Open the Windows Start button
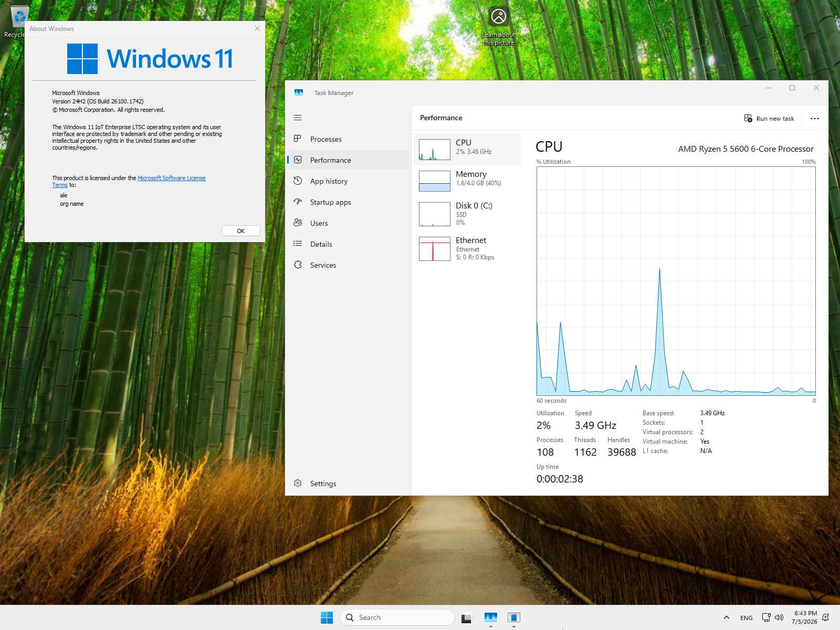840x630 pixels. tap(327, 617)
